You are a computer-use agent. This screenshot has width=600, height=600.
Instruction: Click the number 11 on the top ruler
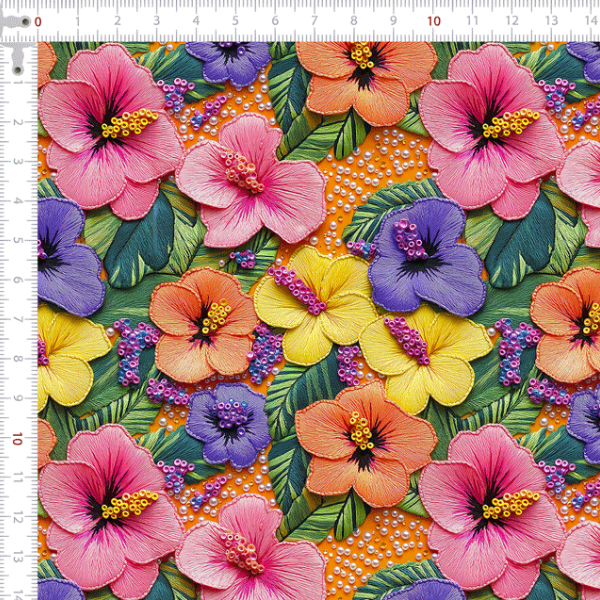click(x=473, y=21)
